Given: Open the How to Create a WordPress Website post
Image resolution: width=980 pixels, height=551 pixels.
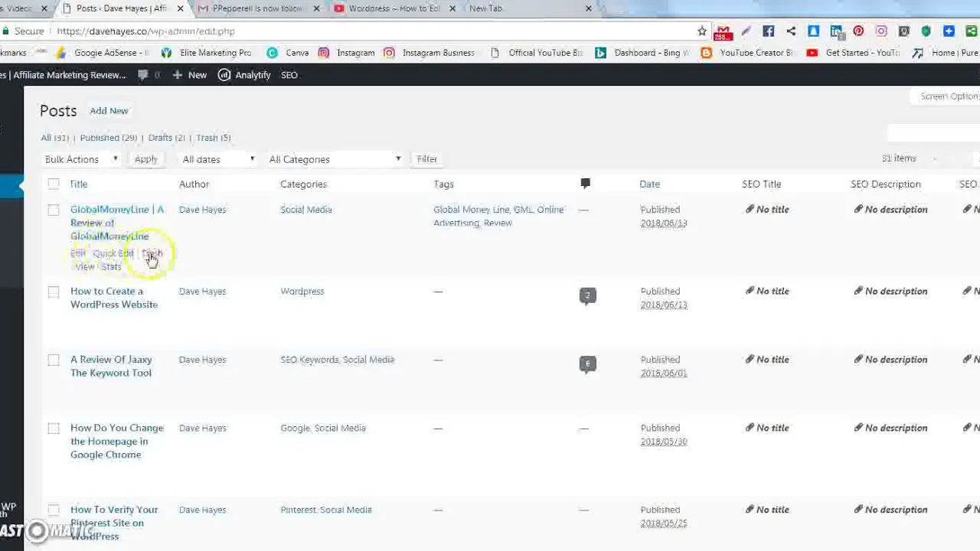Looking at the screenshot, I should click(114, 298).
